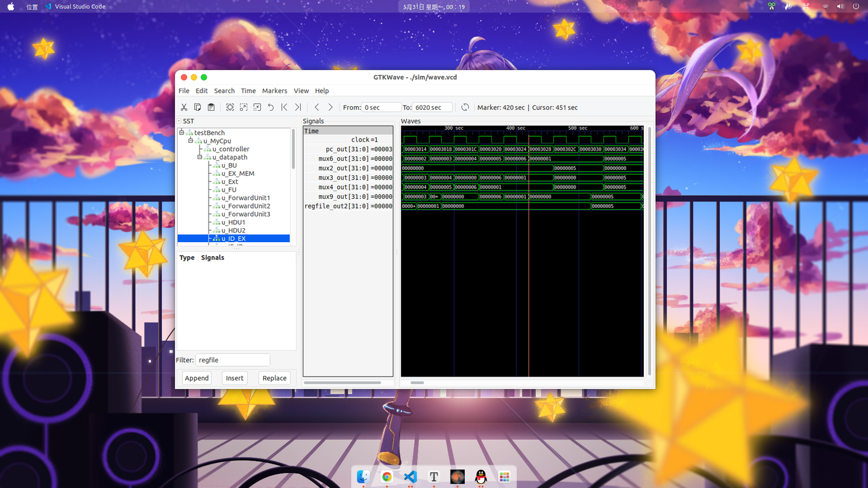Click the From time input field
The image size is (868, 488).
tap(381, 107)
